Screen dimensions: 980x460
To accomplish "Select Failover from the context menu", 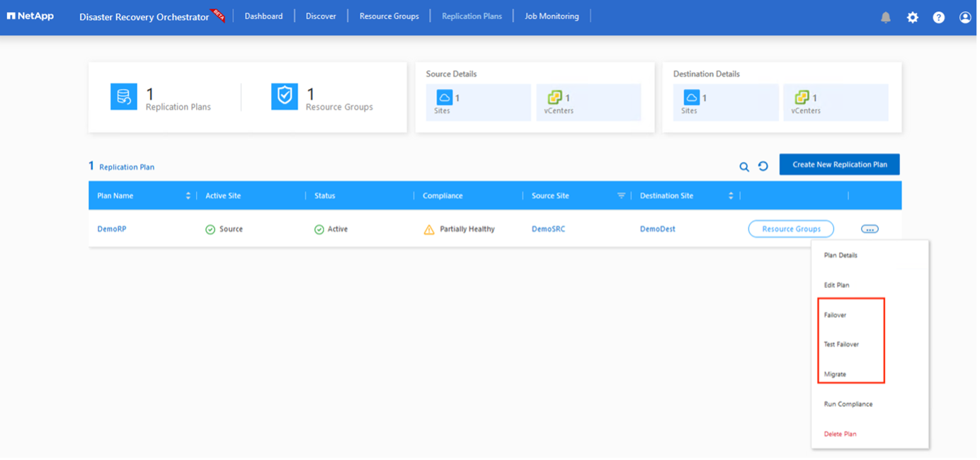I will click(x=835, y=315).
